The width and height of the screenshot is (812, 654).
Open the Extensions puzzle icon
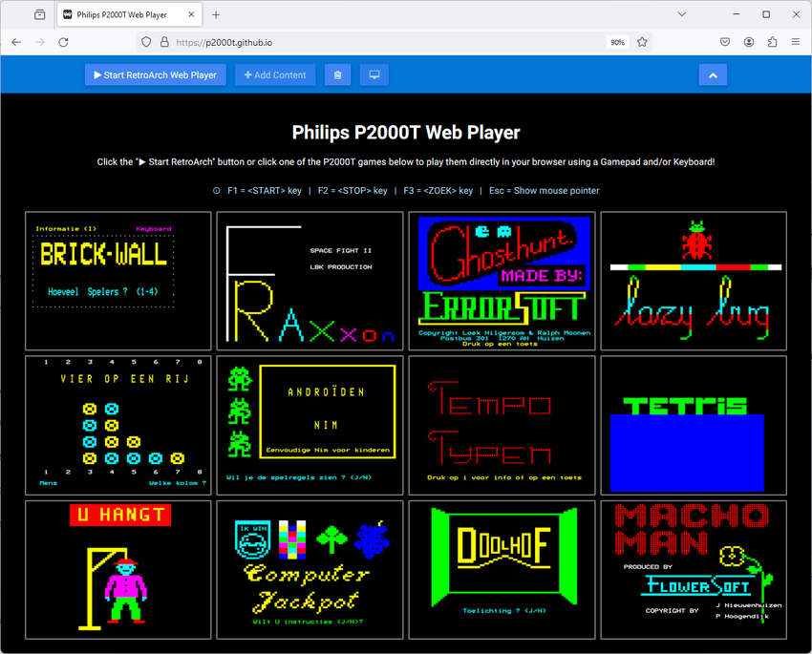772,42
